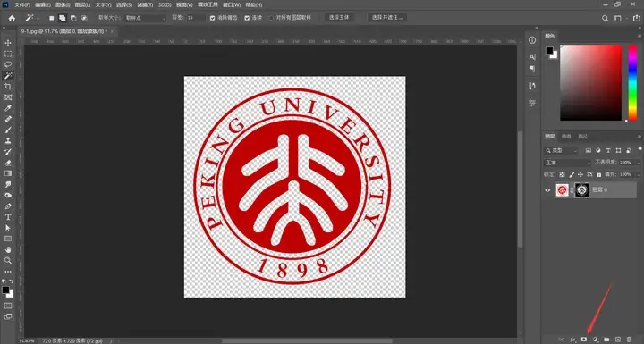Toggle the 消除锯齿 anti-alias checkbox
The height and width of the screenshot is (344, 644).
pyautogui.click(x=212, y=18)
